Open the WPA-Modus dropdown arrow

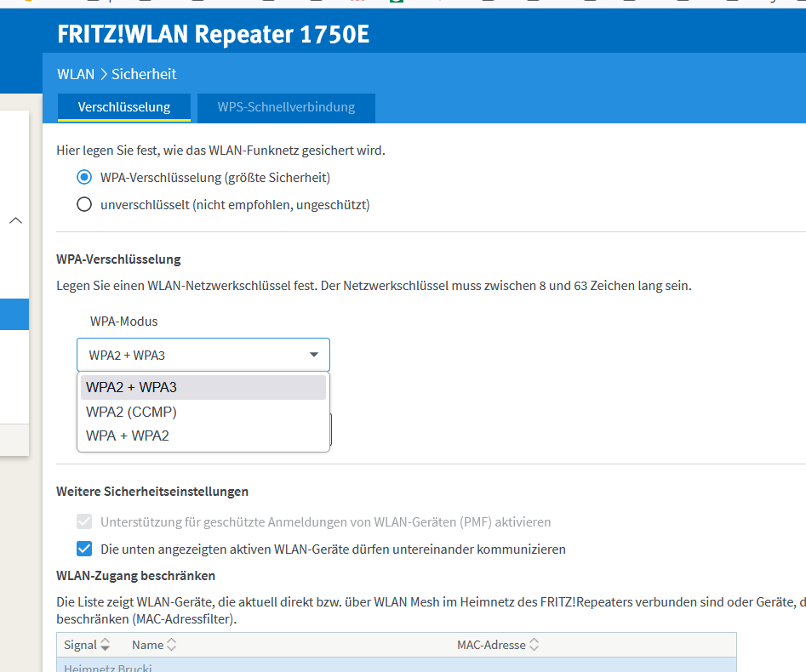(x=313, y=355)
